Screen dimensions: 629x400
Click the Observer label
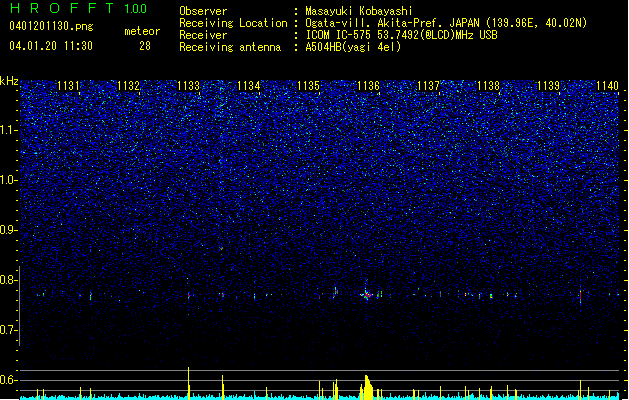click(203, 11)
